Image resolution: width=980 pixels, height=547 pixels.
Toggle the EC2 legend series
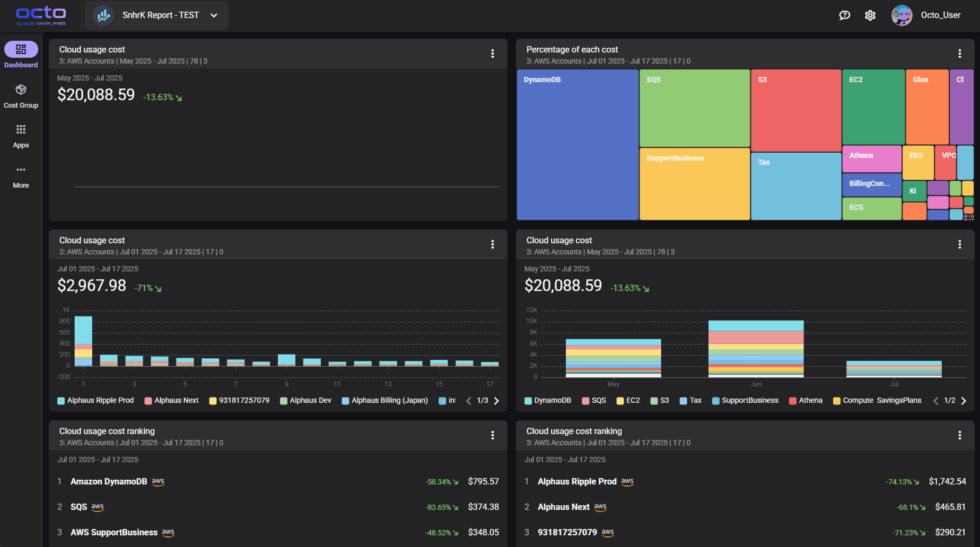coord(628,401)
